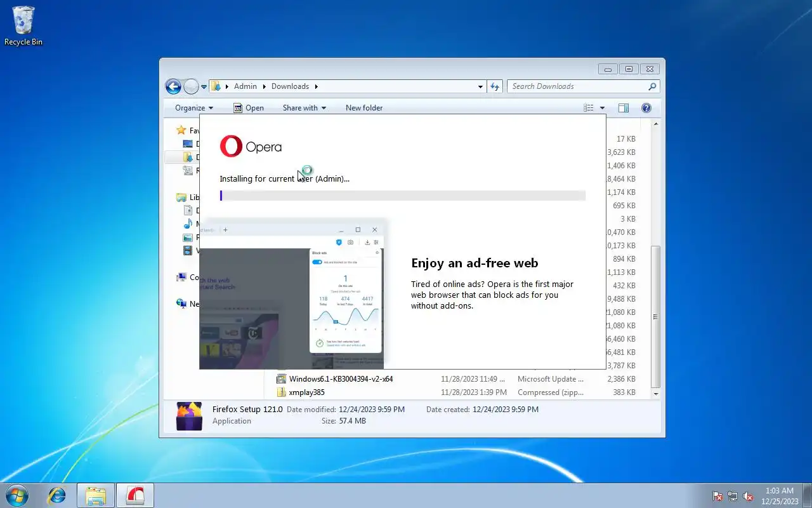
Task: Click the Opera installer taskbar button
Action: (134, 495)
